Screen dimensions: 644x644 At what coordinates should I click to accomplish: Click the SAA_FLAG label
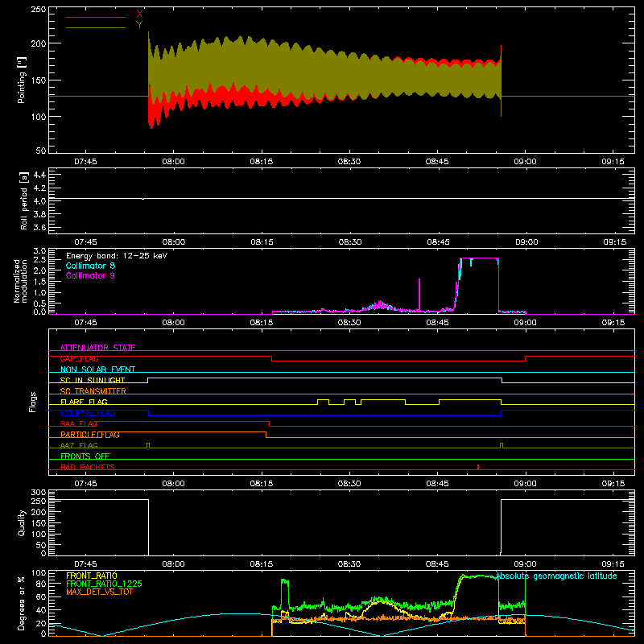79,424
